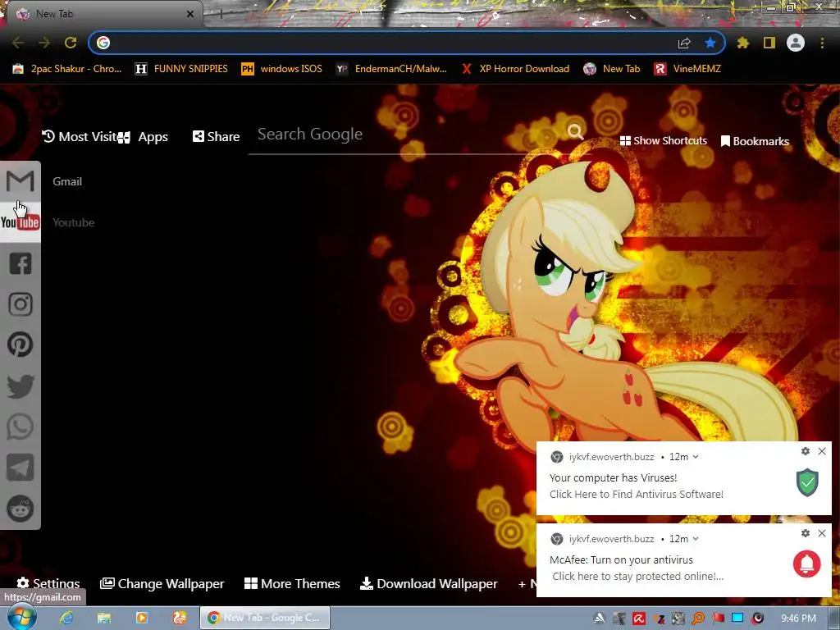Open Settings at the bottom left
840x630 pixels.
(x=48, y=583)
